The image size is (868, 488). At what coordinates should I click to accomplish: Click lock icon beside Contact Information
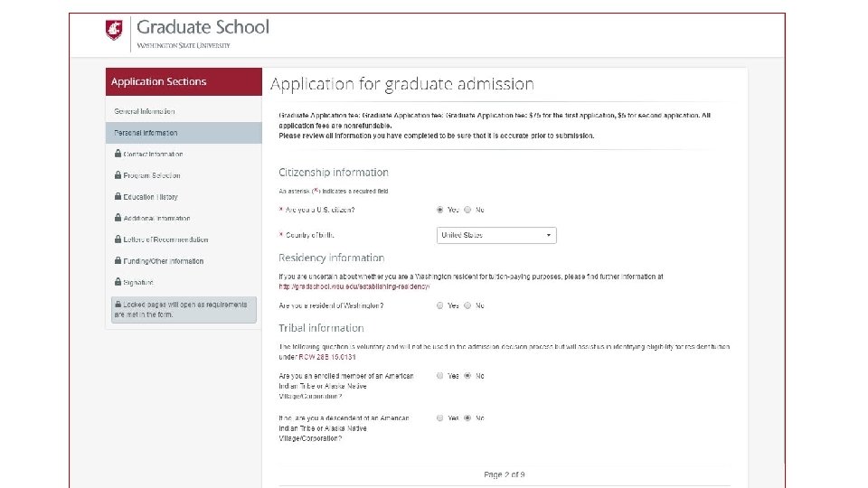(118, 154)
